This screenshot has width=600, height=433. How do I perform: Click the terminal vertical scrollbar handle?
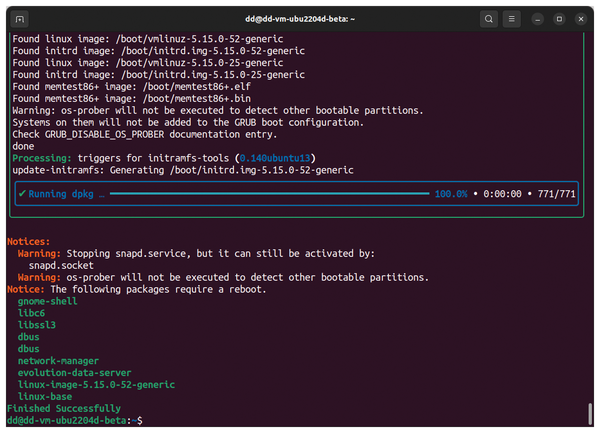tap(590, 413)
